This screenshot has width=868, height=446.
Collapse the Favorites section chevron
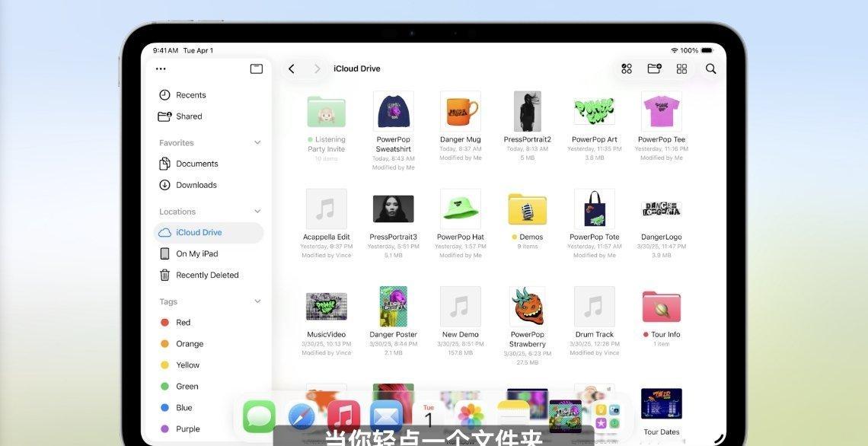pyautogui.click(x=257, y=143)
